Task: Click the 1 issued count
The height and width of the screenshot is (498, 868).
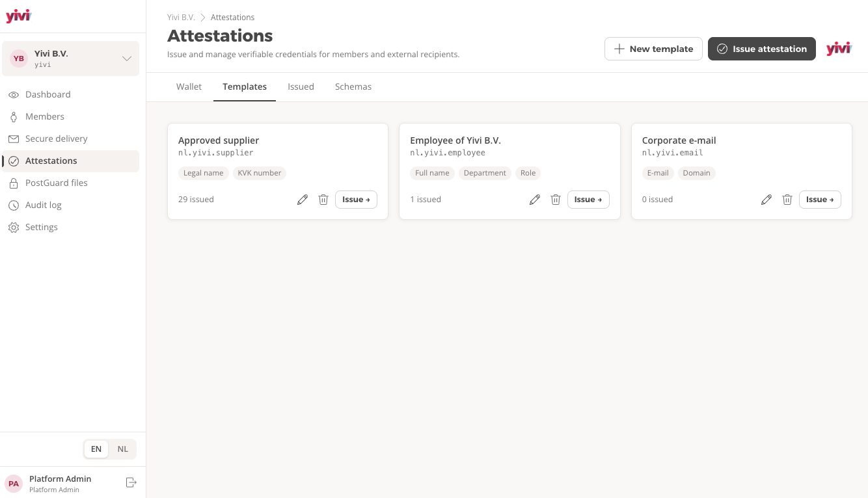Action: click(x=426, y=200)
